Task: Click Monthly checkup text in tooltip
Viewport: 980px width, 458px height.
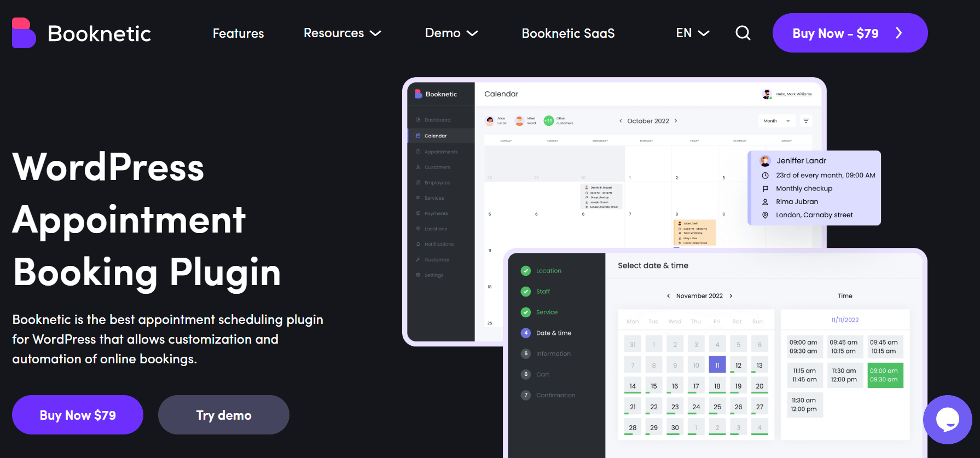Action: point(804,189)
